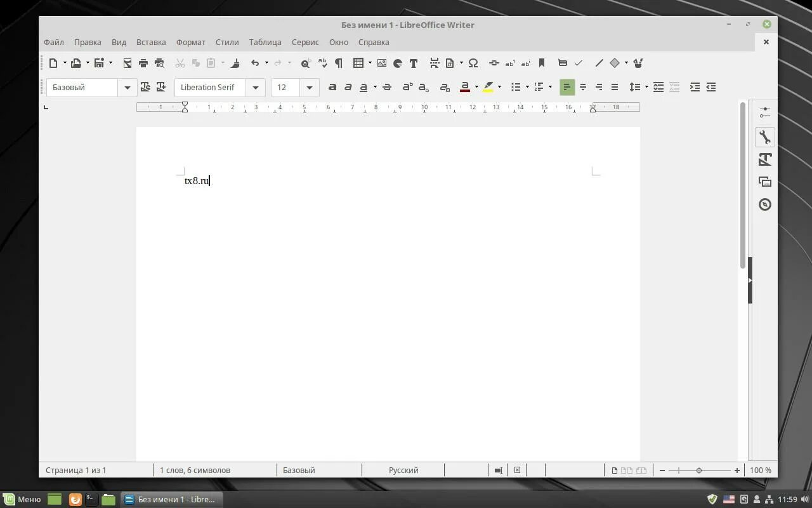Insert a bookmark with the bookmark icon

[x=542, y=63]
